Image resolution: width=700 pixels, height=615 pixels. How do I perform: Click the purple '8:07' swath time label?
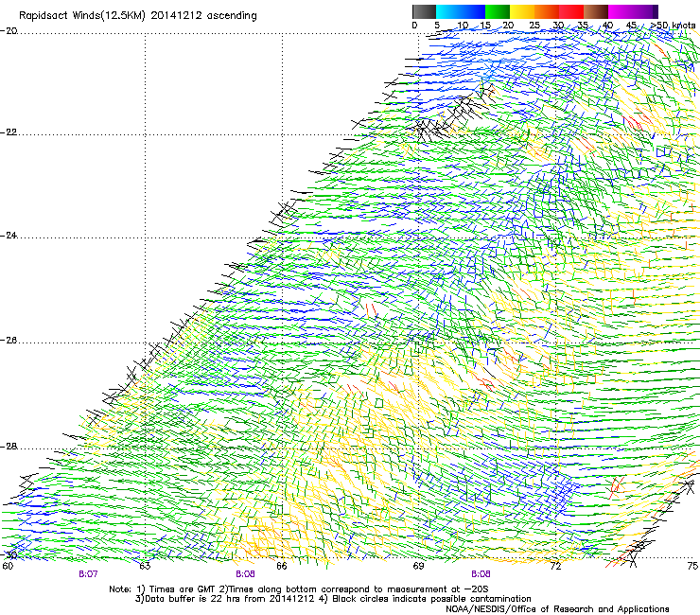pyautogui.click(x=88, y=574)
